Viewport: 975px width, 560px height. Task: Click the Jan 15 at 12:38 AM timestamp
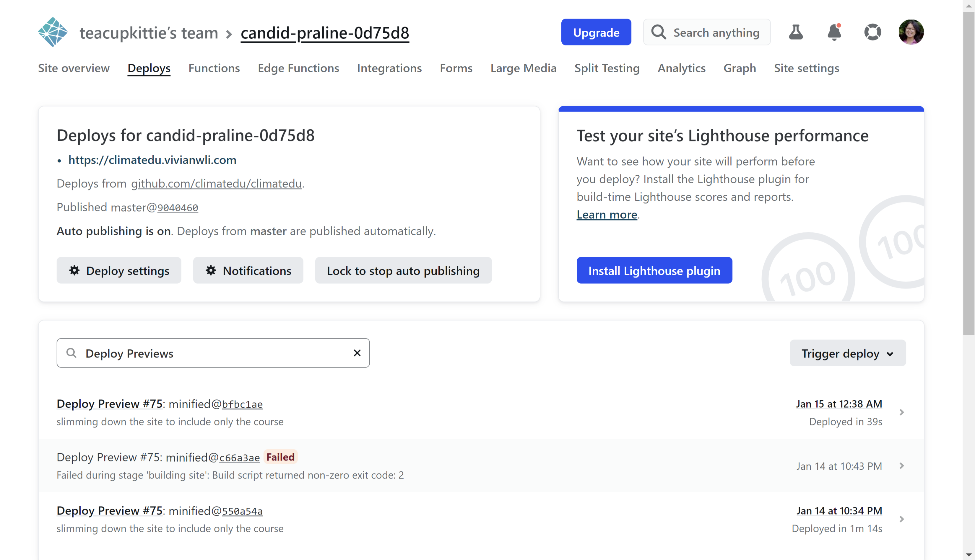tap(839, 404)
